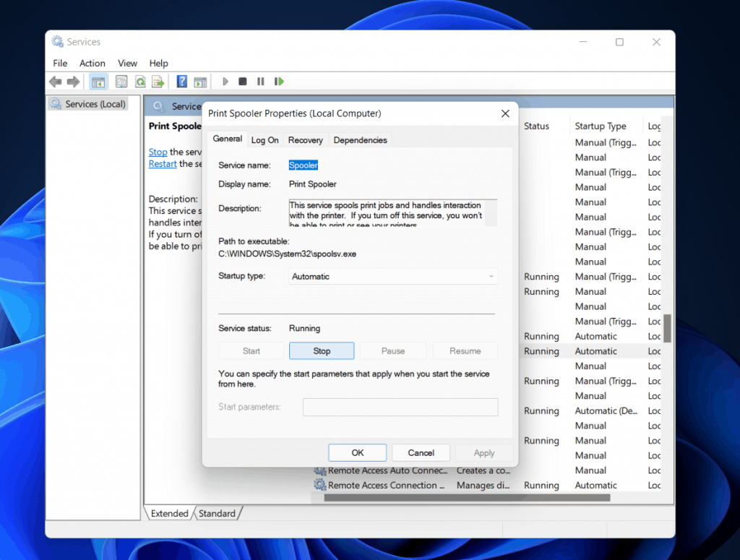Open the Dependencies tab
Image resolution: width=740 pixels, height=560 pixels.
coord(360,140)
